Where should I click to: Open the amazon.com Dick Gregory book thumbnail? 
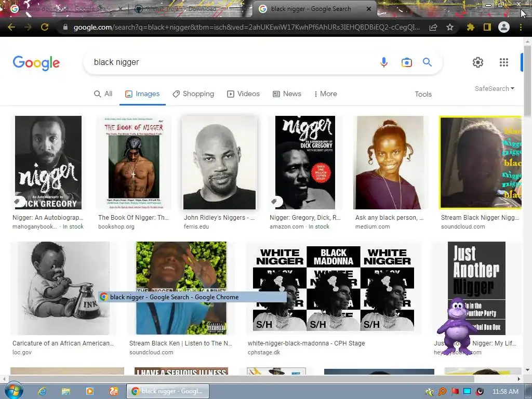tap(305, 163)
